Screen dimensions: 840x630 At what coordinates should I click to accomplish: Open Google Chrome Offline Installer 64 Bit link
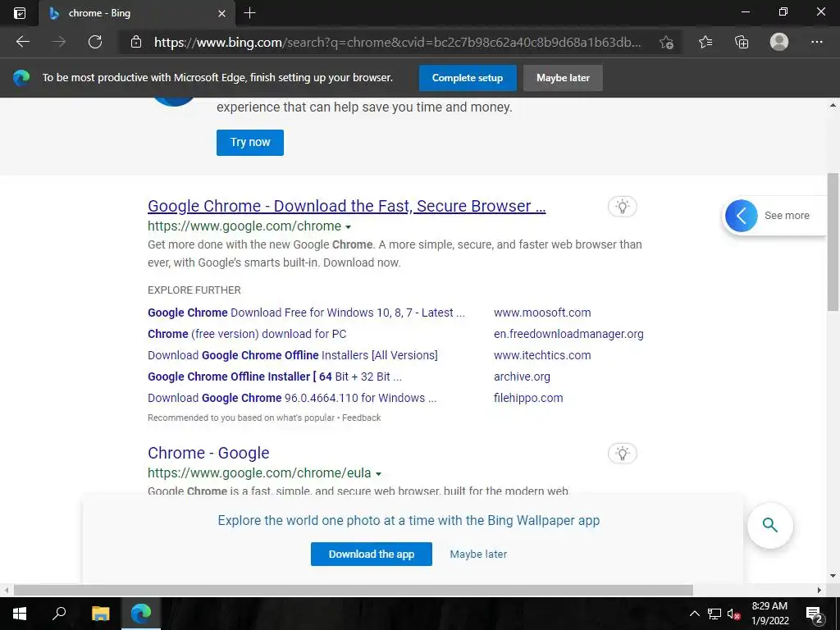[x=275, y=377]
